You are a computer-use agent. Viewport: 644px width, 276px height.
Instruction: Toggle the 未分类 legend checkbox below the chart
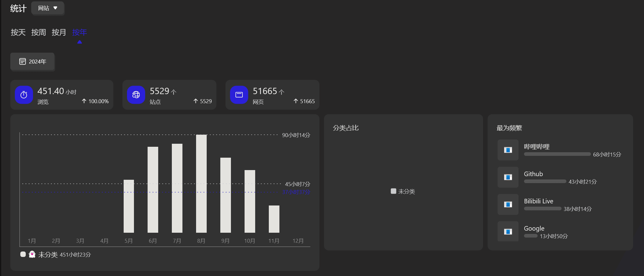coord(23,254)
